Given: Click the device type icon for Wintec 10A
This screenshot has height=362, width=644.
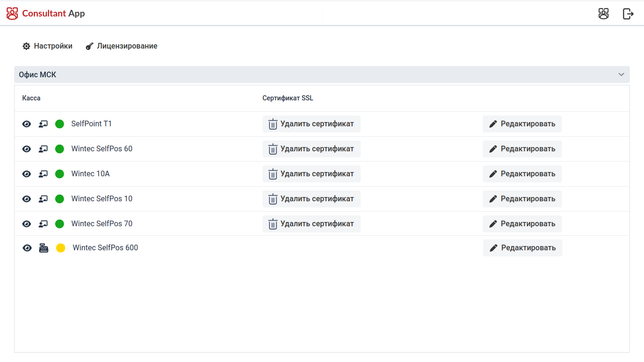Looking at the screenshot, I should point(43,174).
